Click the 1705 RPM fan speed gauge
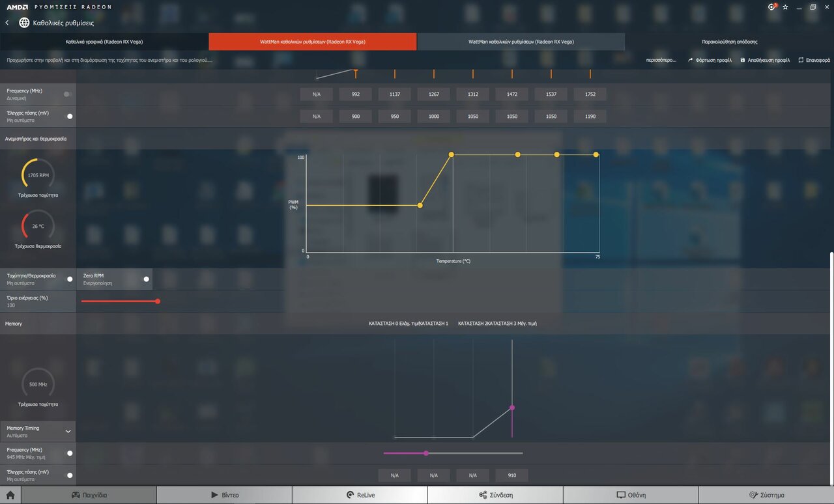834x504 pixels. point(38,175)
